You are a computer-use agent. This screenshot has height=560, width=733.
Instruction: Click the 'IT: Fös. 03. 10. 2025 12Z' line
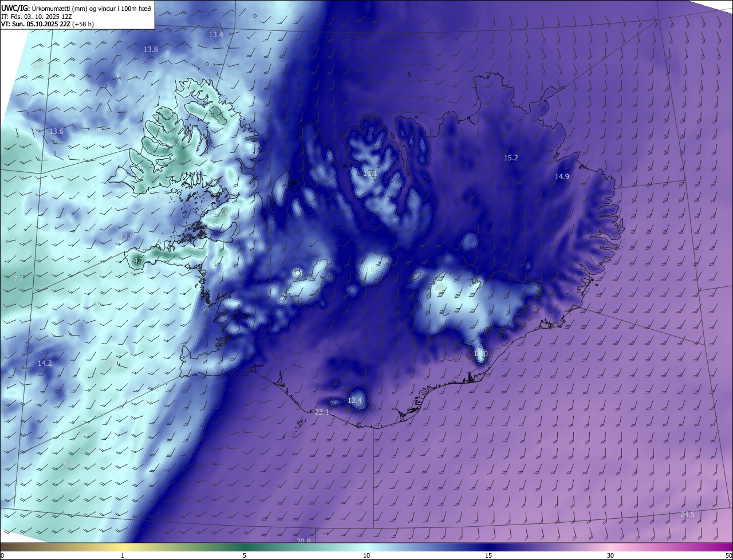36,17
